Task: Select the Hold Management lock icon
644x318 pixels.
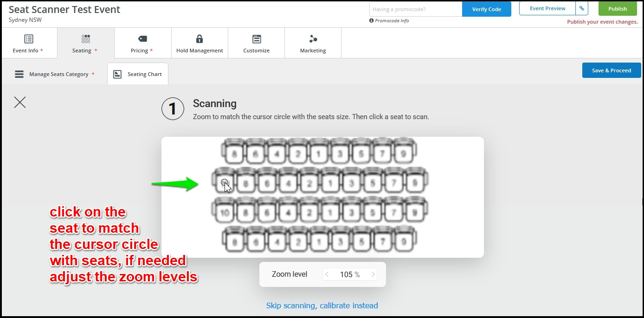Action: (x=200, y=39)
